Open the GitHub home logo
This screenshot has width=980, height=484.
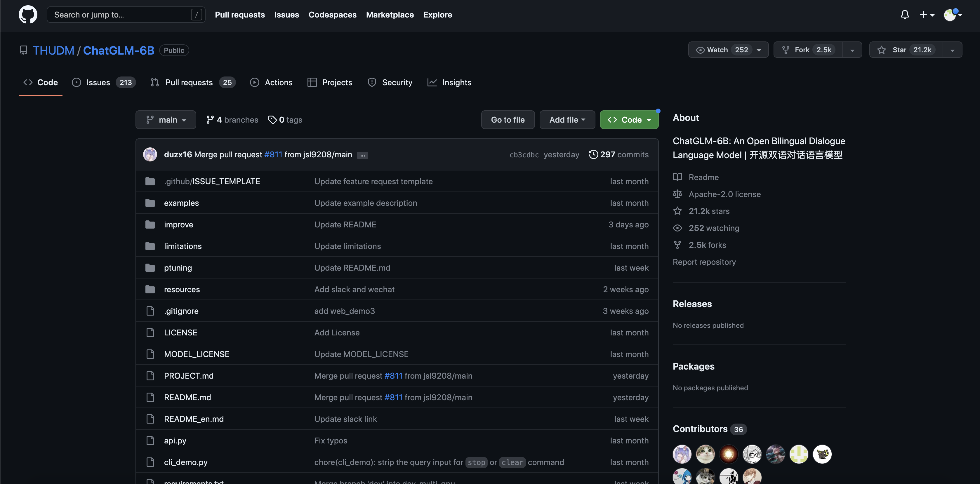point(28,14)
